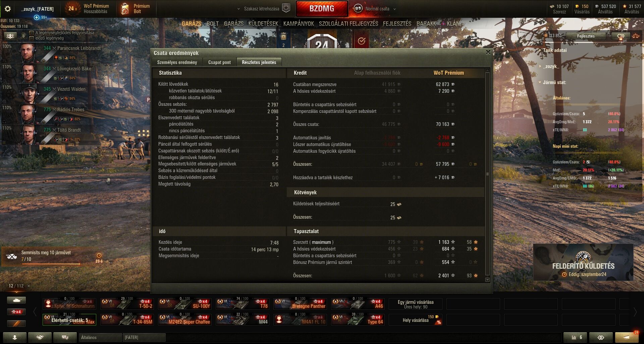The height and width of the screenshot is (344, 644).
Task: Open SZOLGÁLATI FELJEGYZÉS menu
Action: coord(348,24)
